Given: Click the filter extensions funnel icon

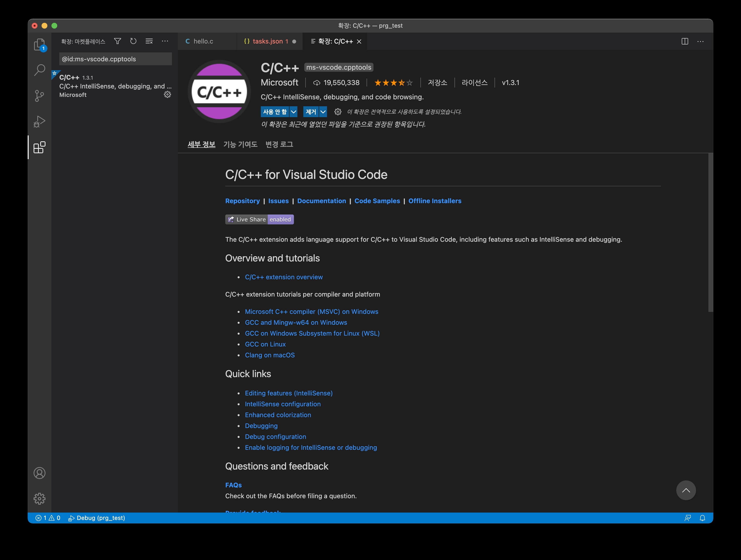Looking at the screenshot, I should [x=117, y=41].
